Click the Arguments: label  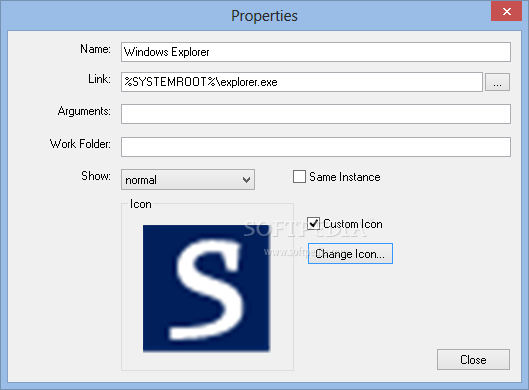pyautogui.click(x=84, y=111)
